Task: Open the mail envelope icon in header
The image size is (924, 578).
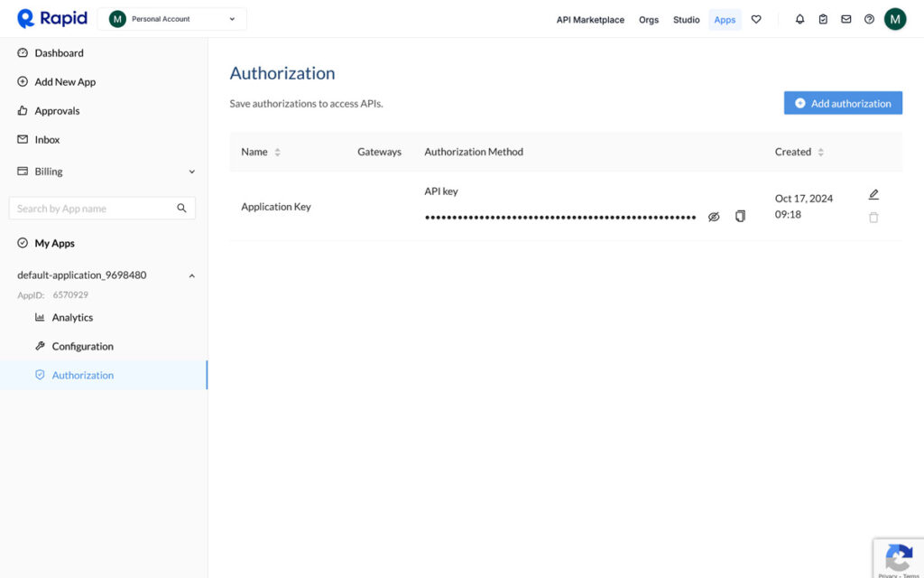Action: coord(845,20)
